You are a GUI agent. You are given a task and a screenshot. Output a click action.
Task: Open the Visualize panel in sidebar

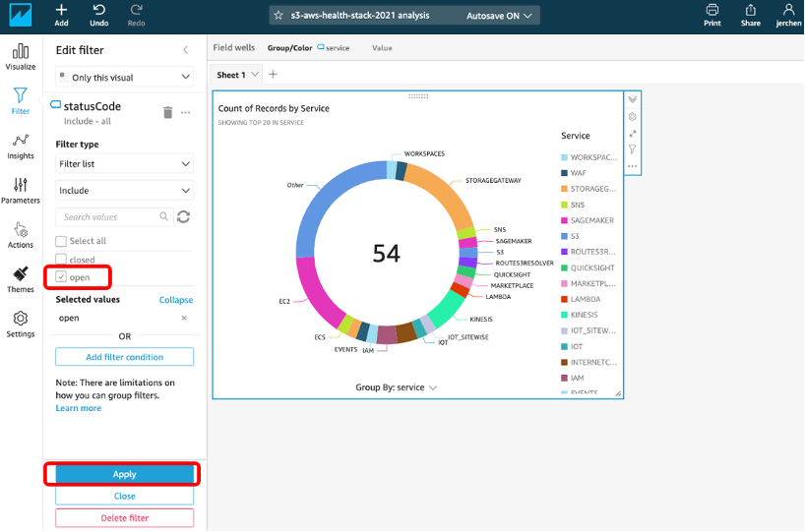(20, 55)
